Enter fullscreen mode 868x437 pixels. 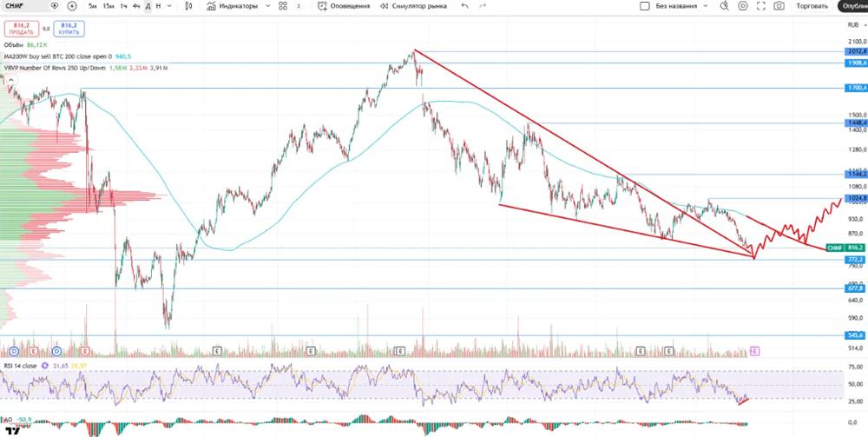760,6
